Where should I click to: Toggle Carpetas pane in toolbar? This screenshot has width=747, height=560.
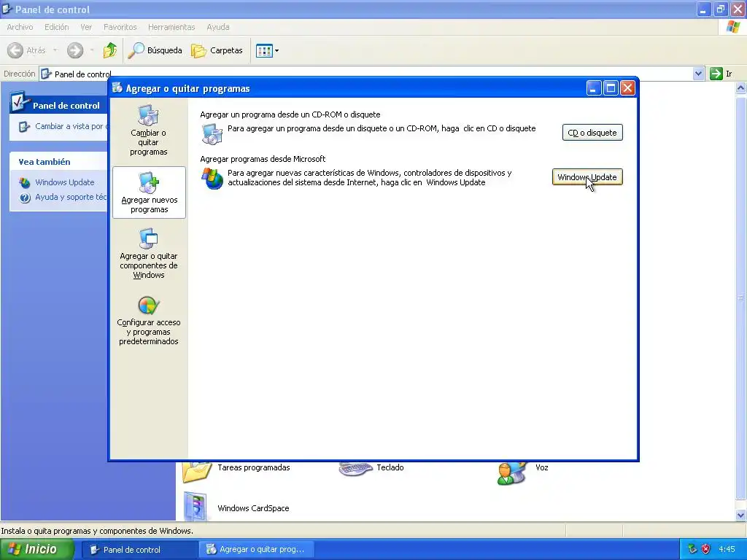click(217, 50)
